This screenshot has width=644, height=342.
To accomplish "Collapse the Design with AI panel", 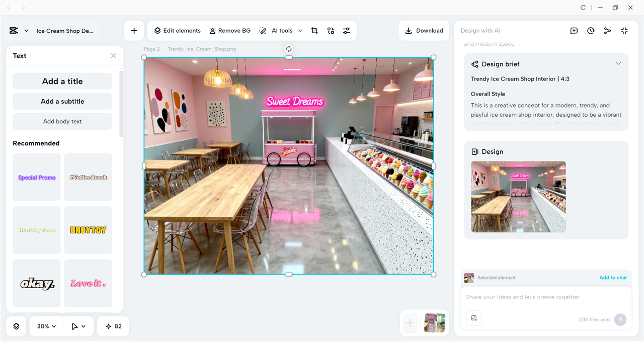I will coord(624,31).
